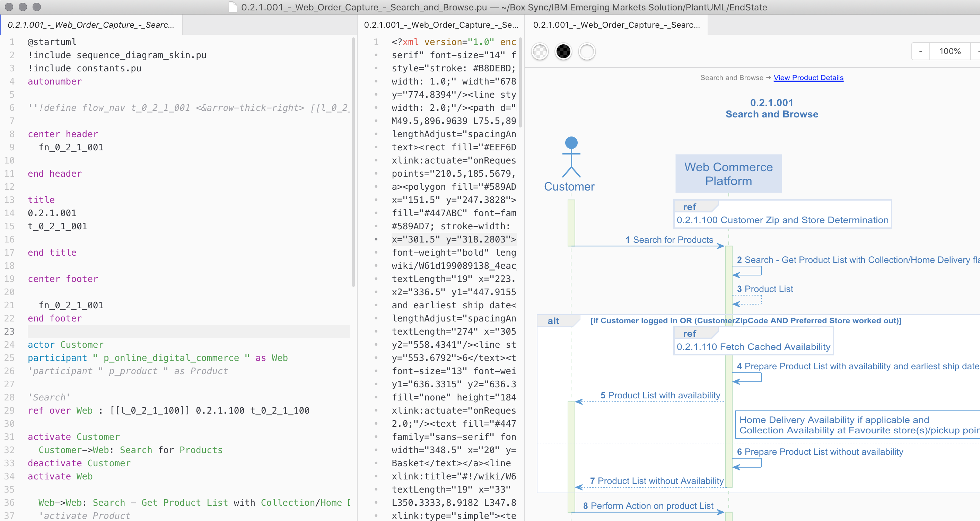Click the Web Commerce Platform participant box

tap(728, 174)
